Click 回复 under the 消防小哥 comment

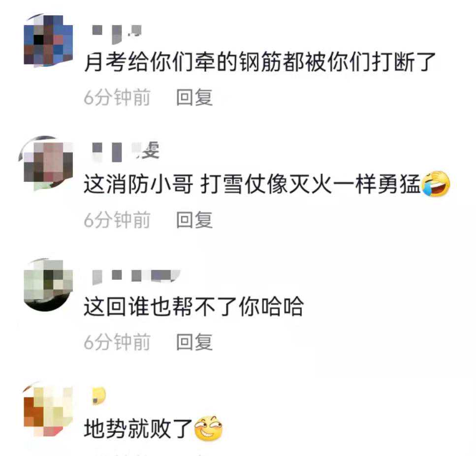click(194, 220)
